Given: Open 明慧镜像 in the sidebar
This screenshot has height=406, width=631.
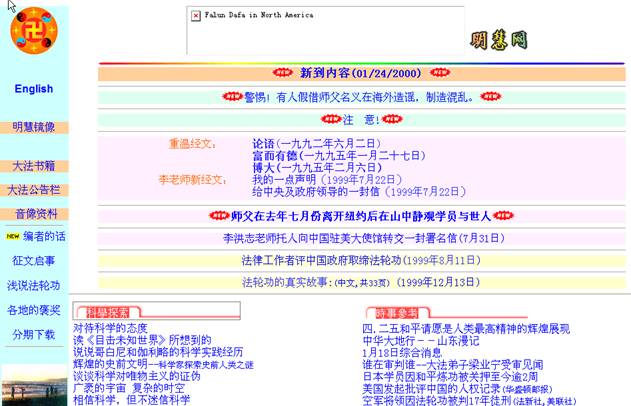Looking at the screenshot, I should click(34, 127).
